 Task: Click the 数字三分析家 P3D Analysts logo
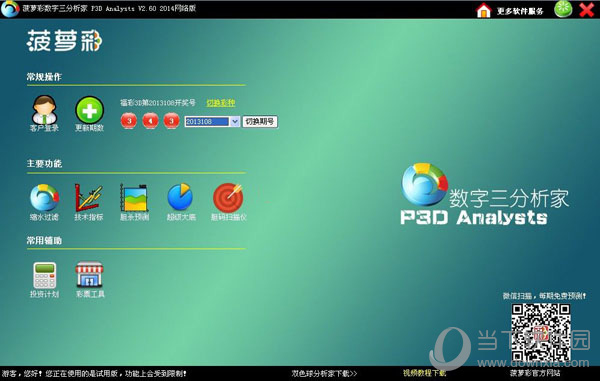(484, 195)
